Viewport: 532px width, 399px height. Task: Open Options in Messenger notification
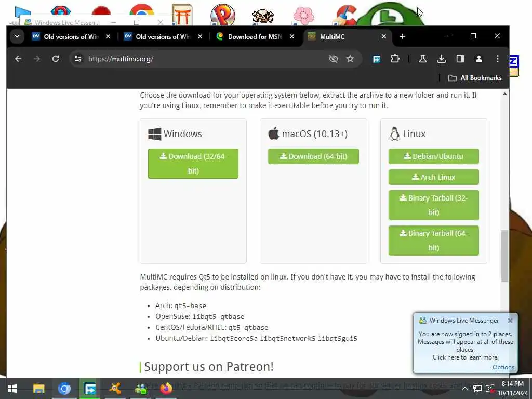point(503,367)
